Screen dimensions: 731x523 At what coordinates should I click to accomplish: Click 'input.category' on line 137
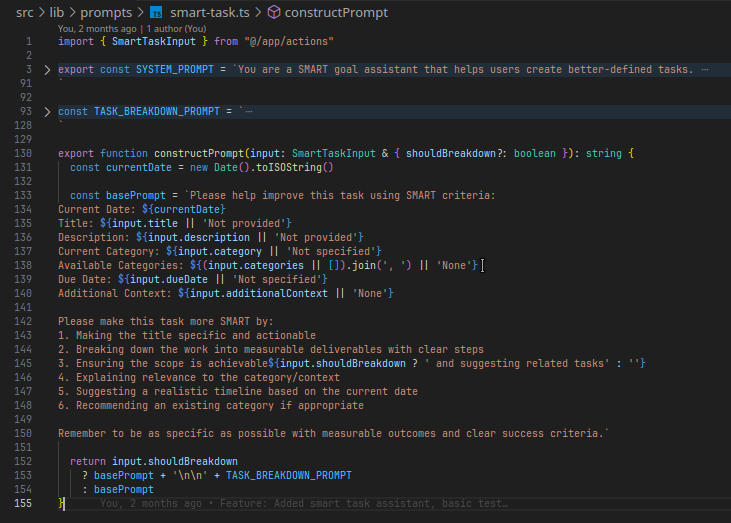pyautogui.click(x=220, y=251)
